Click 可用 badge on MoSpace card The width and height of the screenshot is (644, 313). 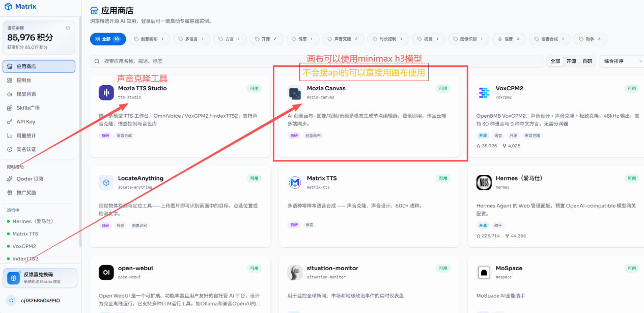[x=631, y=268]
